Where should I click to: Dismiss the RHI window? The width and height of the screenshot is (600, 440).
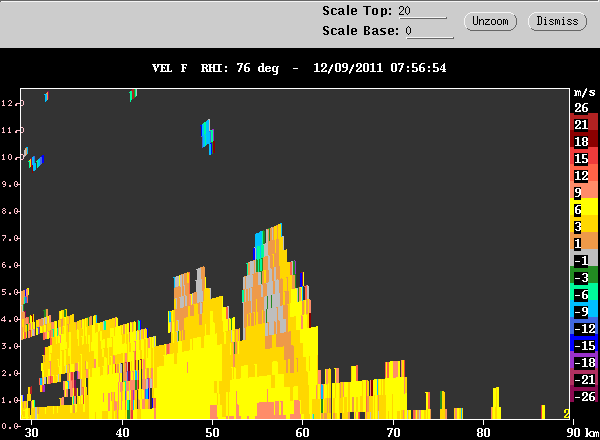pos(557,21)
